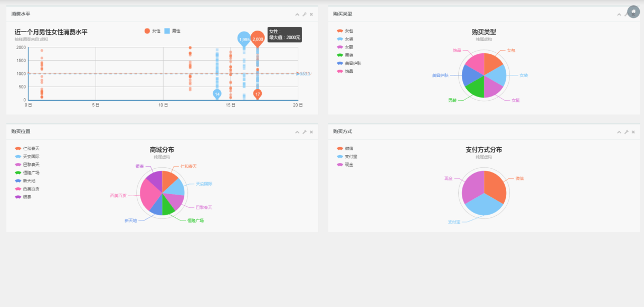The image size is (644, 307).
Task: Collapse the 消费水平 panel
Action: coord(297,14)
